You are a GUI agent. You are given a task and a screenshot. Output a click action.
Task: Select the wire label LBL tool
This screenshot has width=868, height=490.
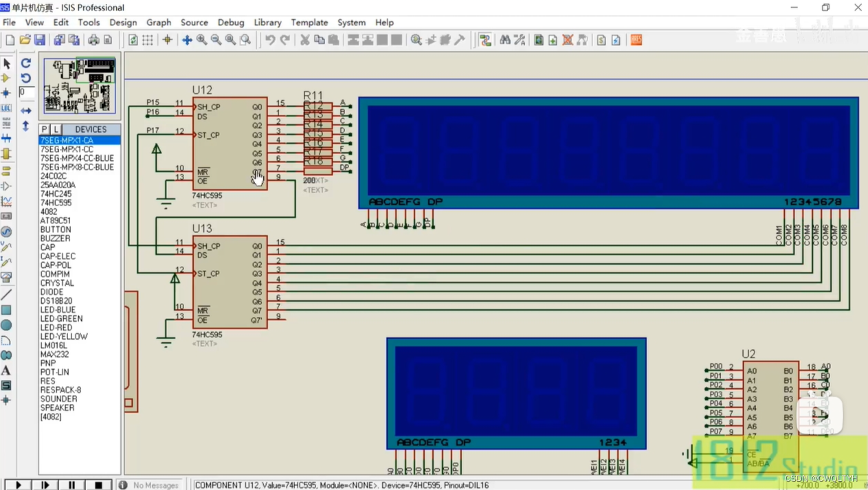point(6,109)
